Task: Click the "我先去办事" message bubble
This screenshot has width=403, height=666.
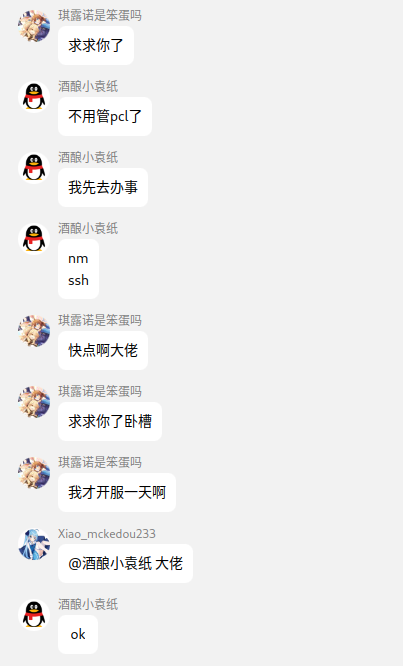Action: pyautogui.click(x=103, y=187)
